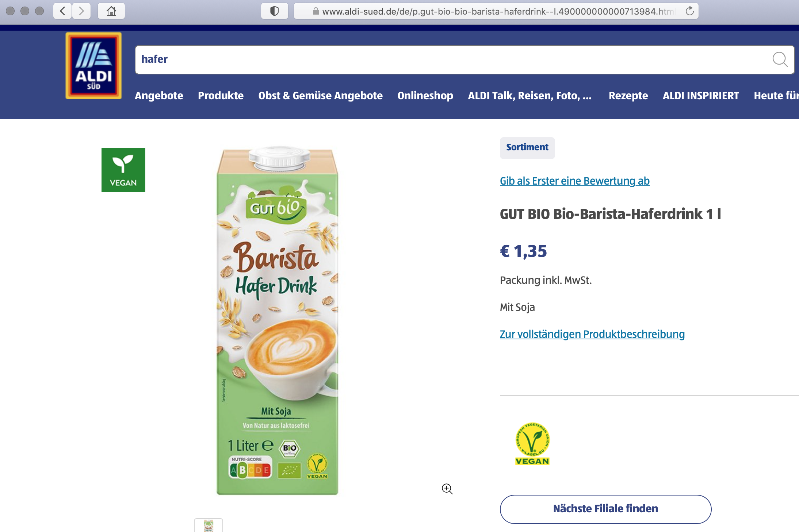Open the Angebote menu
Screen dimensions: 799x532
pos(159,96)
